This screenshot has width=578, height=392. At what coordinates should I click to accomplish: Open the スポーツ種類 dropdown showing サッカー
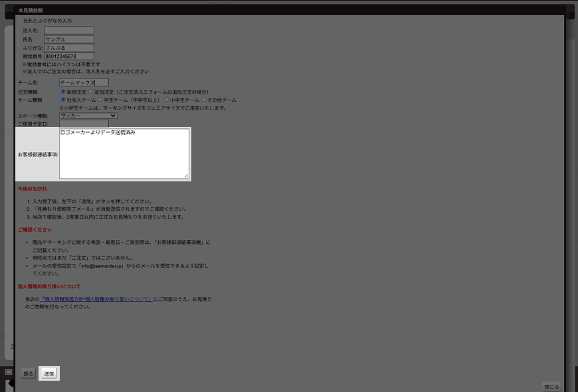click(x=88, y=116)
